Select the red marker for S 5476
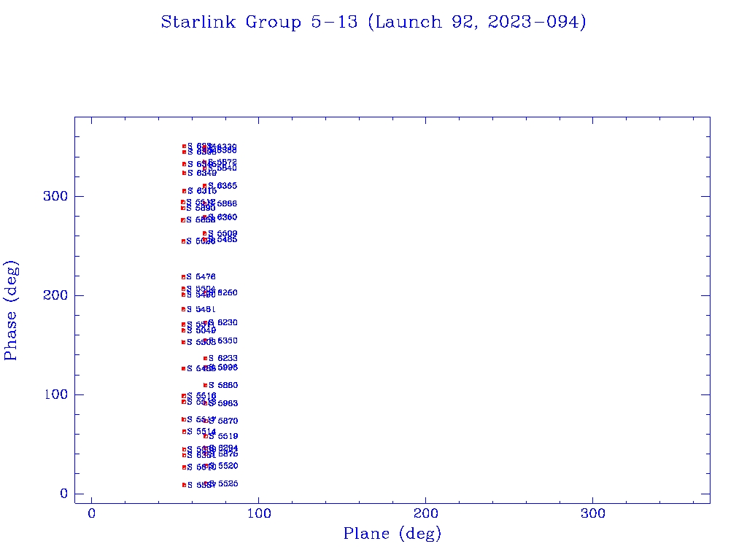Screen dimensions: 747x560 point(183,277)
